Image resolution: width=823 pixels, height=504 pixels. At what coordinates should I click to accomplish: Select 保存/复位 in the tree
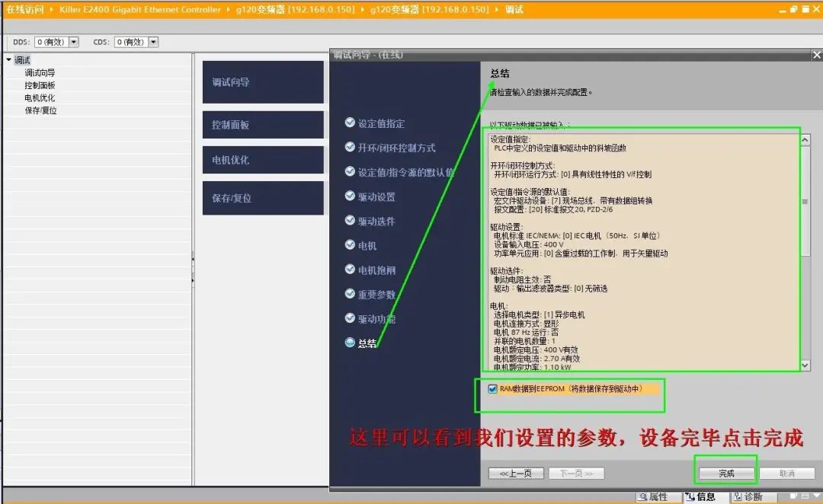click(41, 110)
